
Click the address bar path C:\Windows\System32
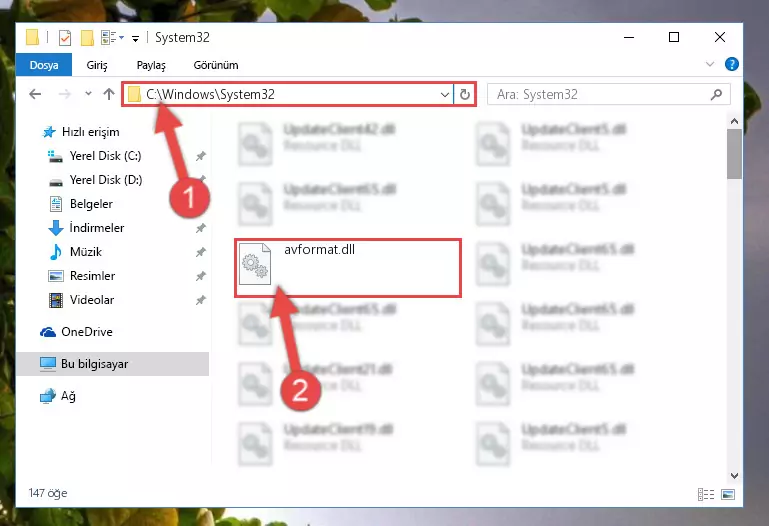pos(210,94)
